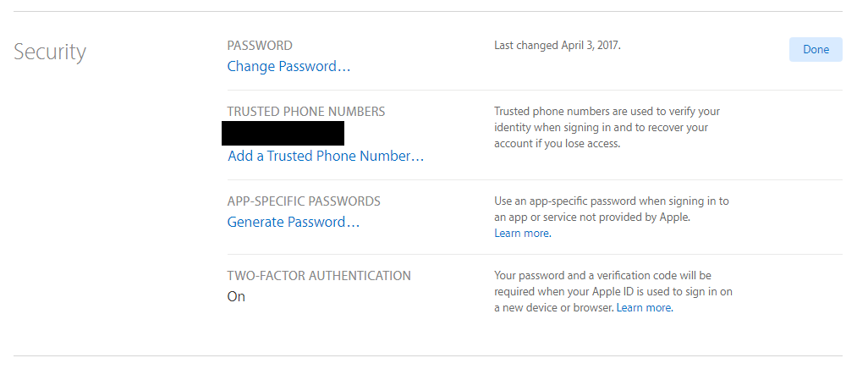This screenshot has width=868, height=369.
Task: Click the divider below the Generate Password row
Action: point(535,254)
